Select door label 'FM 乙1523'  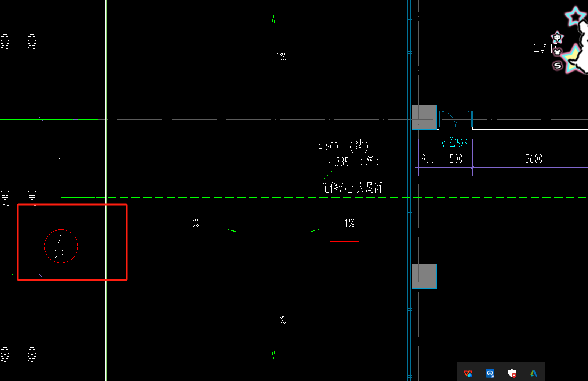pos(453,143)
